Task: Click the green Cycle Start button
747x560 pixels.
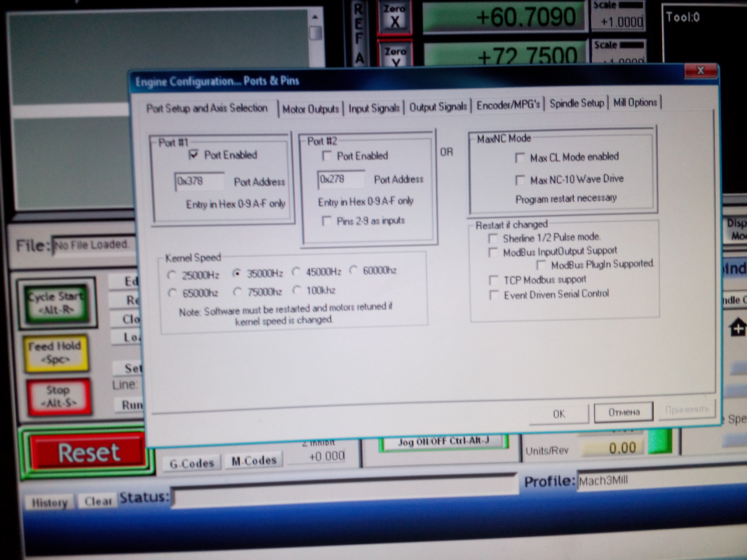Action: click(x=56, y=302)
